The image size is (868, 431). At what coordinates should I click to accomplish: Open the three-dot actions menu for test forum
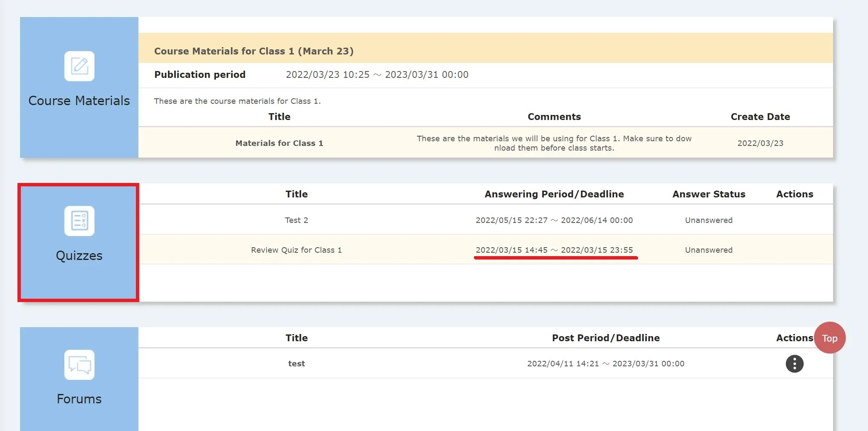click(794, 364)
